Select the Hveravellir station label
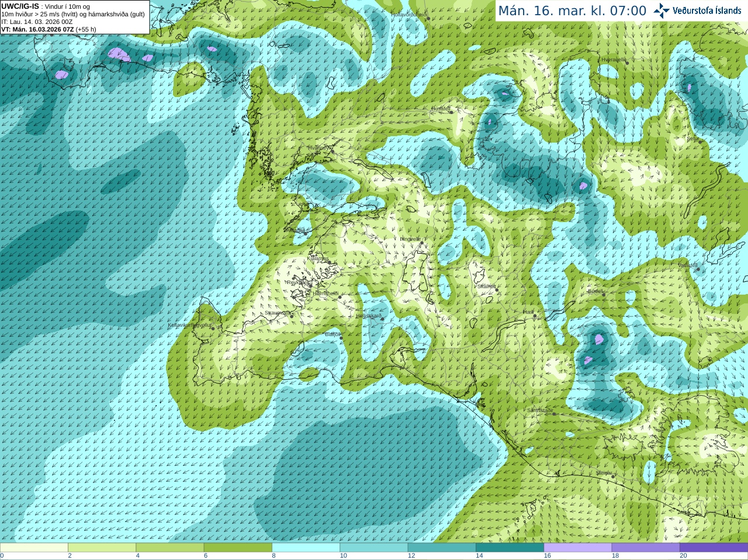Image resolution: width=748 pixels, height=560 pixels. point(614,60)
